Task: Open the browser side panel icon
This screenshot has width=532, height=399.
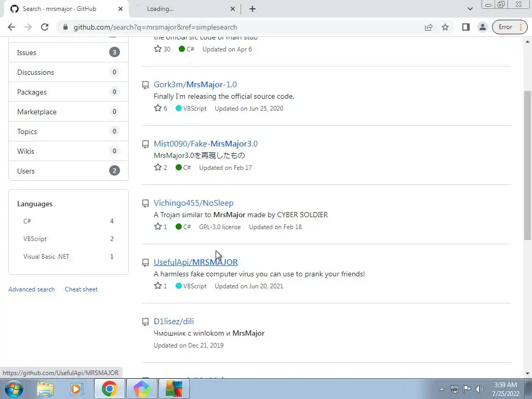Action: coord(466,27)
